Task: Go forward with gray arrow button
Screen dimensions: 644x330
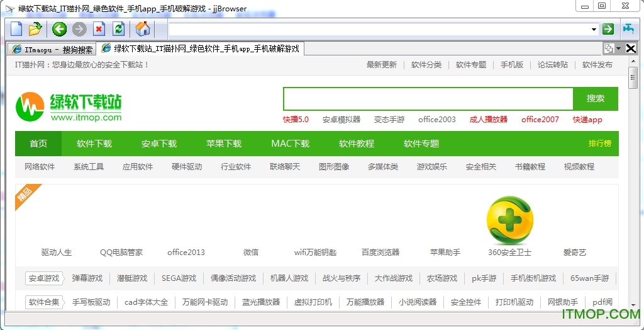Action: coord(79,29)
